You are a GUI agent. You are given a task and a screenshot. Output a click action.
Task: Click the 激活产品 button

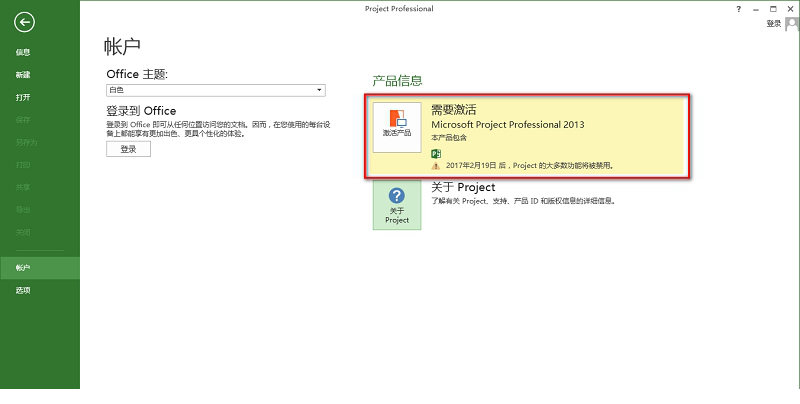click(x=397, y=127)
